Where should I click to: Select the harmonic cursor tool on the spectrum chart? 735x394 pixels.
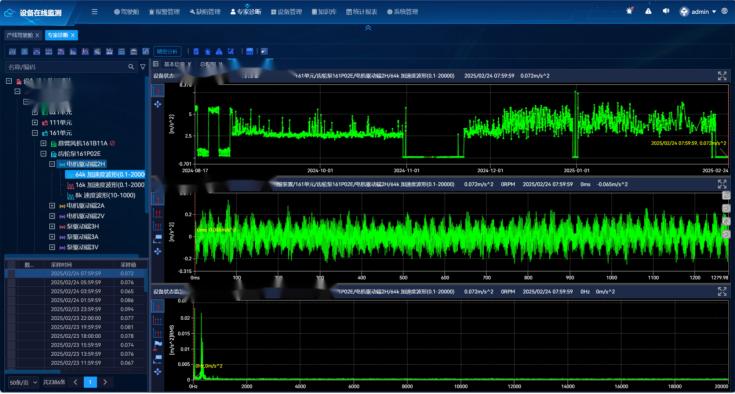coord(158,320)
